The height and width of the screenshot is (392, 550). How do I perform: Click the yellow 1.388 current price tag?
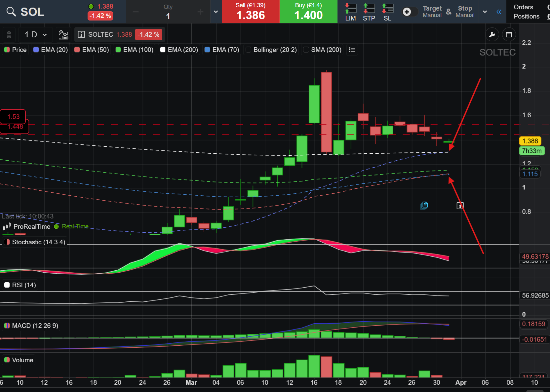point(530,141)
